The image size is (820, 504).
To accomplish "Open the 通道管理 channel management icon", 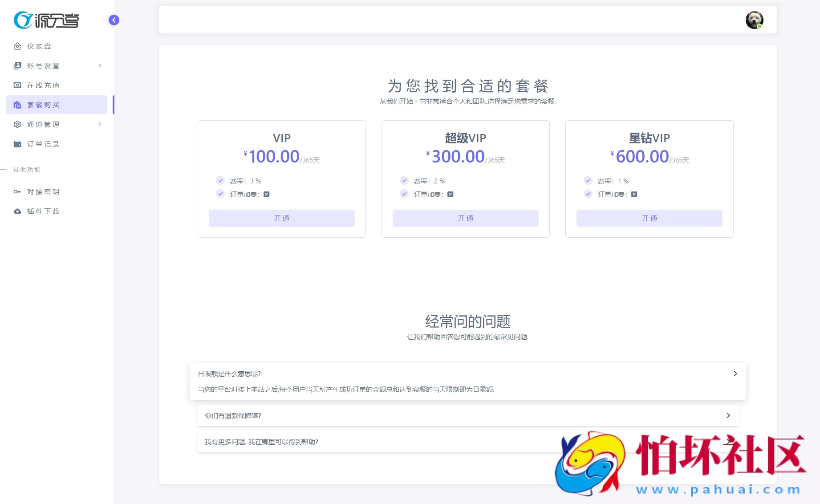I will click(17, 124).
